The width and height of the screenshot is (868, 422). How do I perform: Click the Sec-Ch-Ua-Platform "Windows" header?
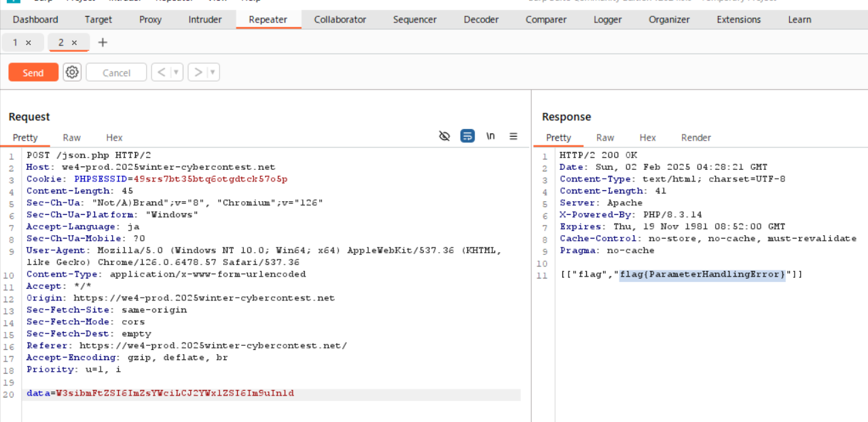(112, 215)
